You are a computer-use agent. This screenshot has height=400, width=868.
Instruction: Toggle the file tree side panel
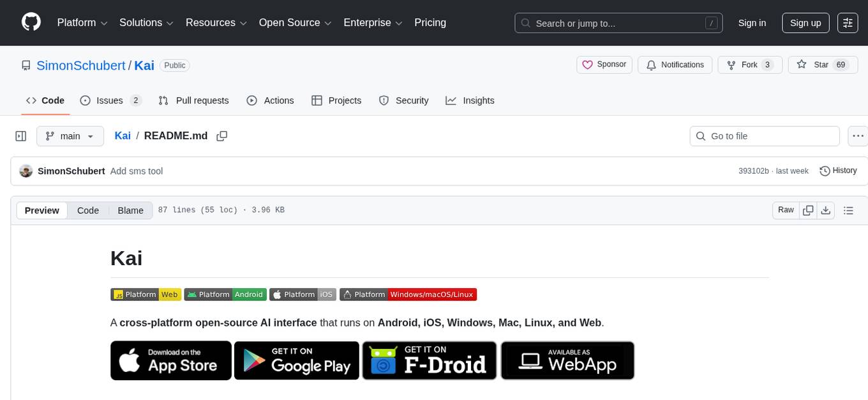(x=21, y=136)
